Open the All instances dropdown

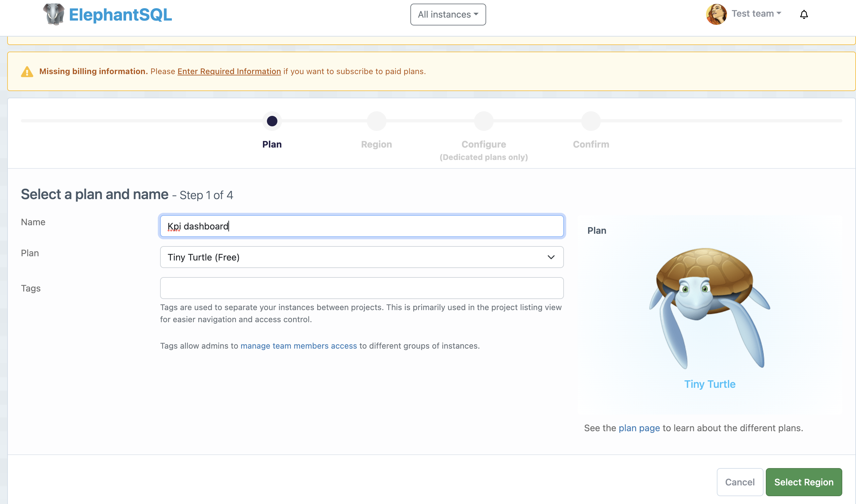click(x=448, y=15)
